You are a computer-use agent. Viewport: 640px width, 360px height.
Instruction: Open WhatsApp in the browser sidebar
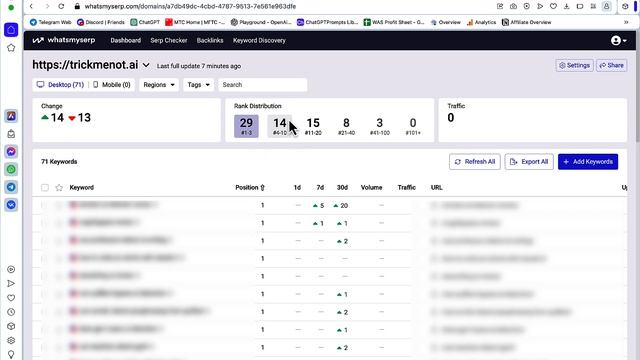coord(11,169)
